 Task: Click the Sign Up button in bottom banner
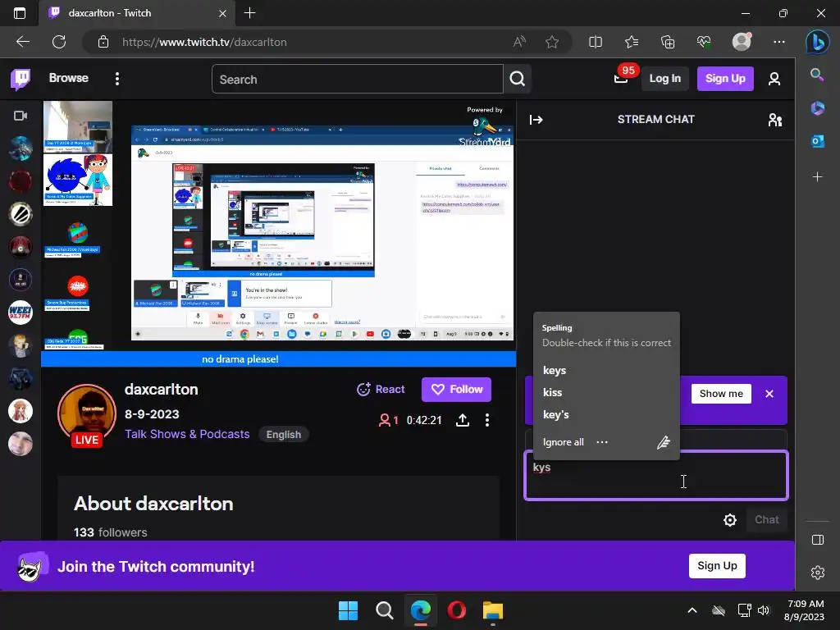point(717,566)
